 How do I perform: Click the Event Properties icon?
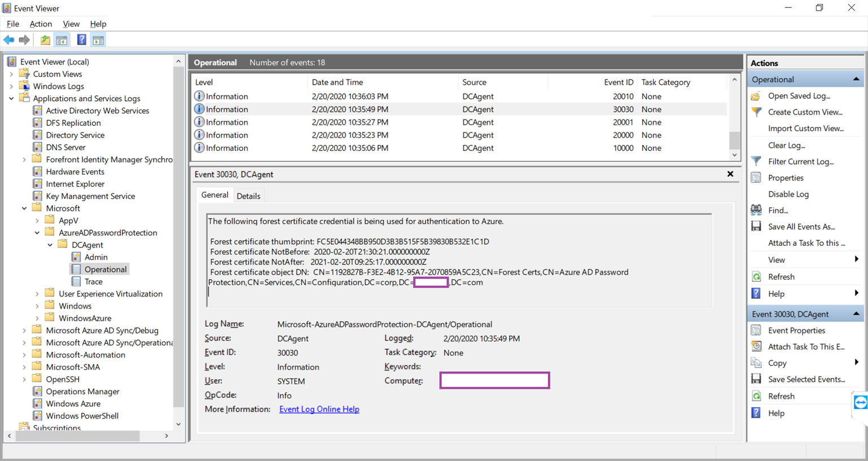(x=756, y=330)
